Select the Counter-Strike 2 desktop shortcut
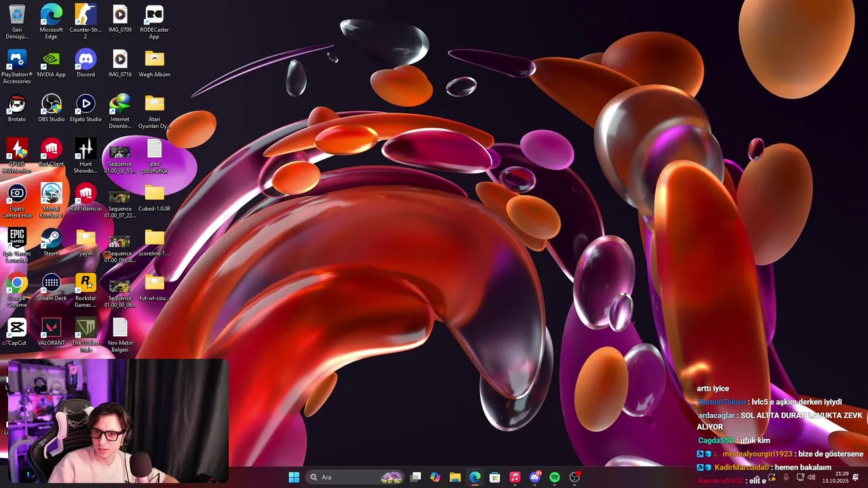Image resolution: width=868 pixels, height=488 pixels. (85, 22)
